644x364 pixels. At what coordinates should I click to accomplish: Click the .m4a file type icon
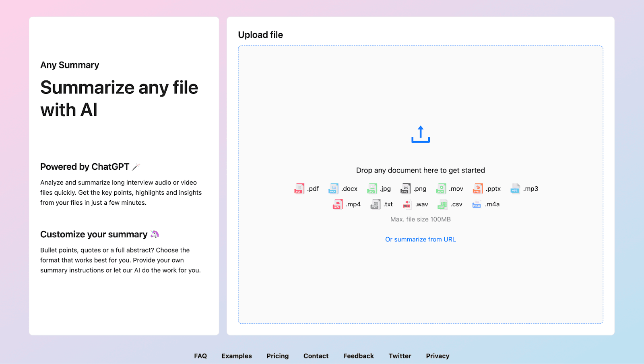(x=477, y=204)
